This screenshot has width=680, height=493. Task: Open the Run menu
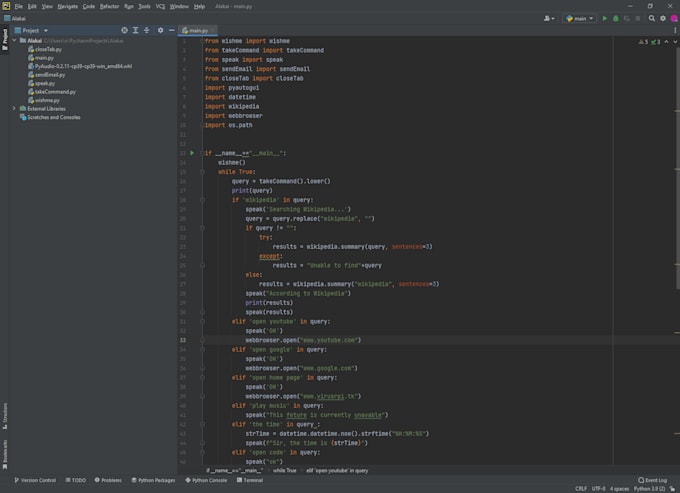coord(129,7)
